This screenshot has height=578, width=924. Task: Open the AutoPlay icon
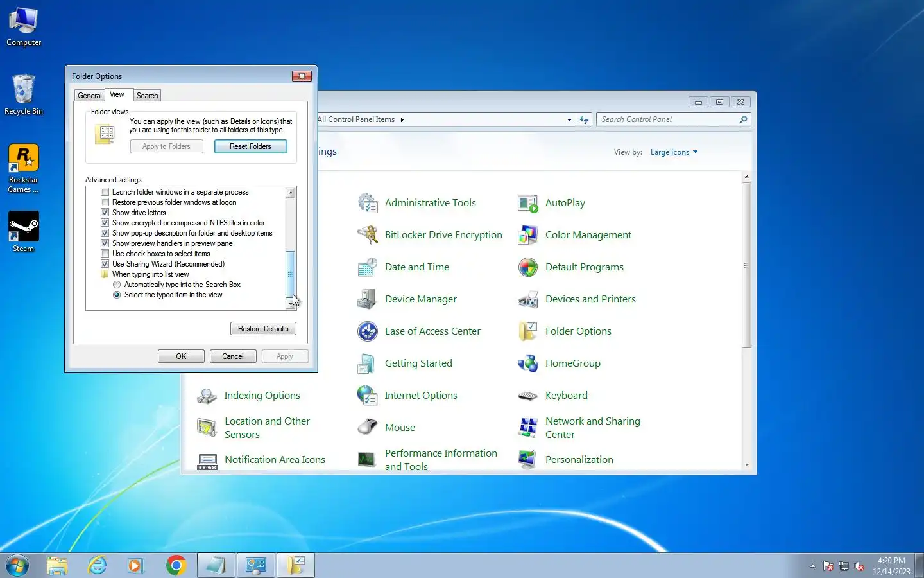point(528,203)
